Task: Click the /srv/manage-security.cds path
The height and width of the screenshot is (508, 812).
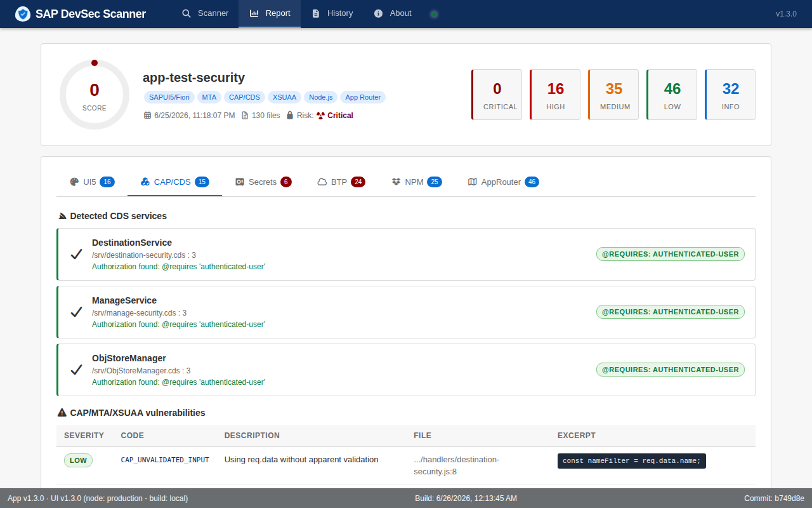Action: [x=139, y=313]
